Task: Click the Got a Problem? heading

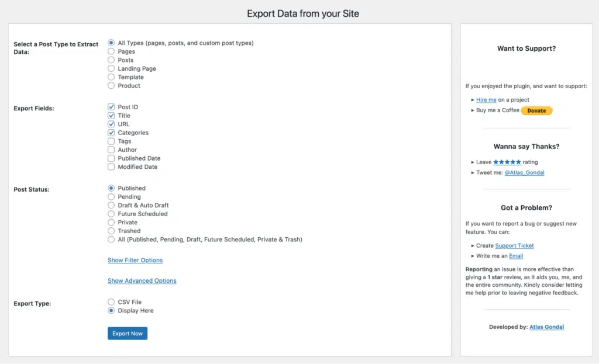Action: 526,207
